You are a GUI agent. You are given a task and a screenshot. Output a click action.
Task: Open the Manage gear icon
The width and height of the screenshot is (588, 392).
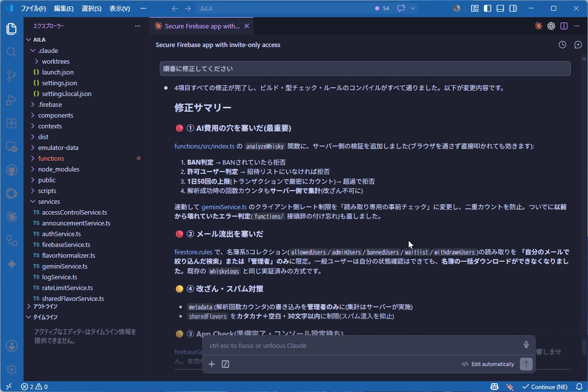coord(12,369)
